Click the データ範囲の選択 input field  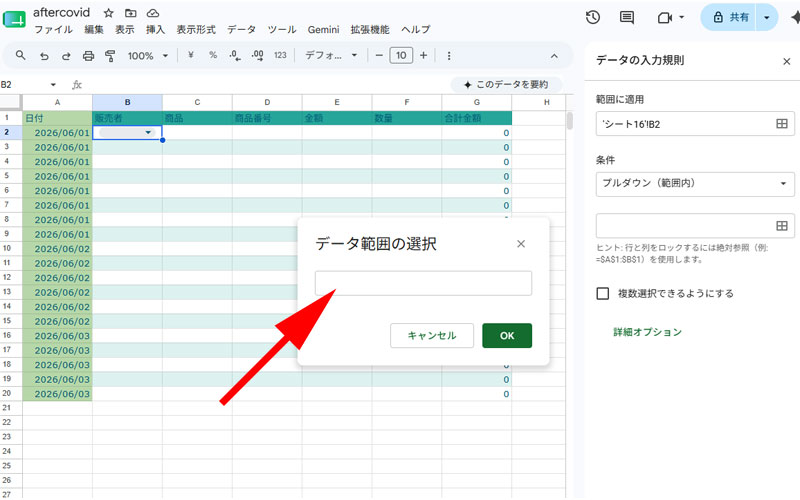(423, 283)
